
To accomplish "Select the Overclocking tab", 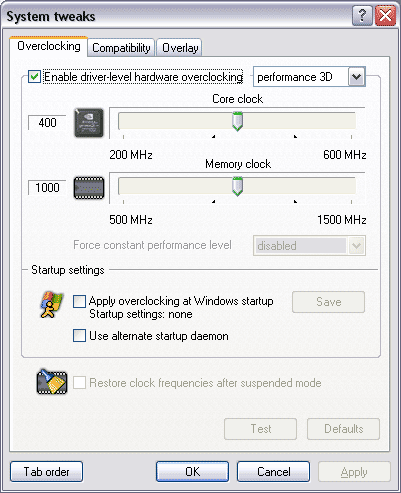I will 49,46.
